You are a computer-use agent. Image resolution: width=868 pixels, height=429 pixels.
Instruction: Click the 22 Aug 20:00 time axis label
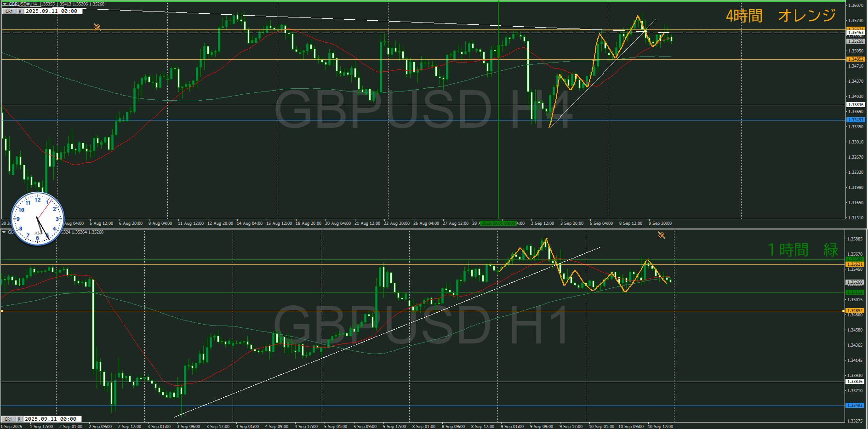tap(397, 223)
